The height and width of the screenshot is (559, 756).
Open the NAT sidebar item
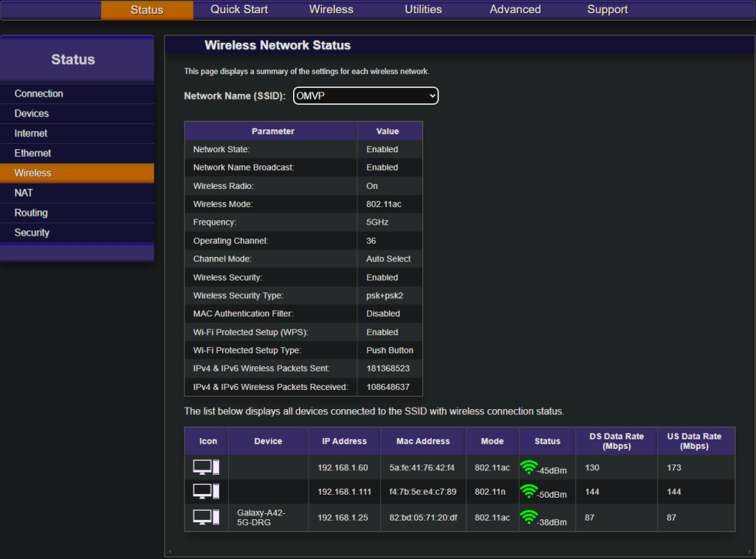click(x=24, y=193)
